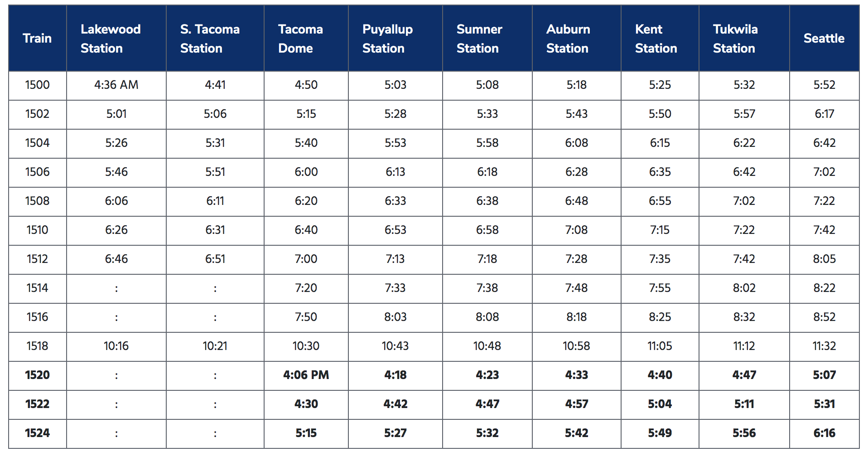
Task: Select the Seattle column header
Action: [824, 39]
